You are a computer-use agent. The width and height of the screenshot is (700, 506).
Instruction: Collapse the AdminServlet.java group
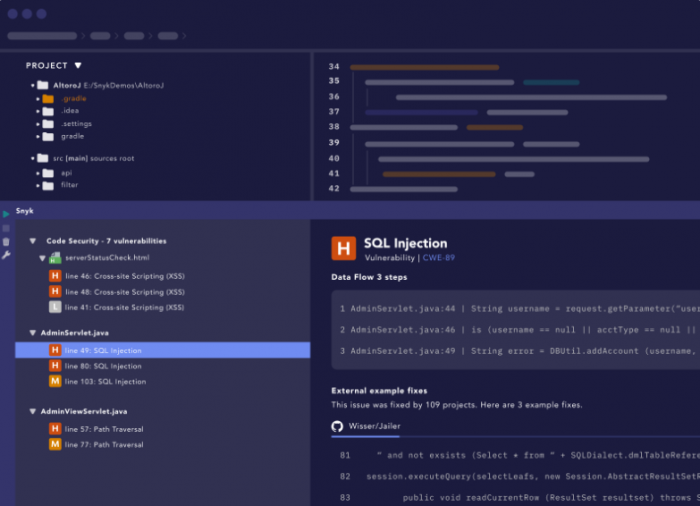(x=33, y=333)
